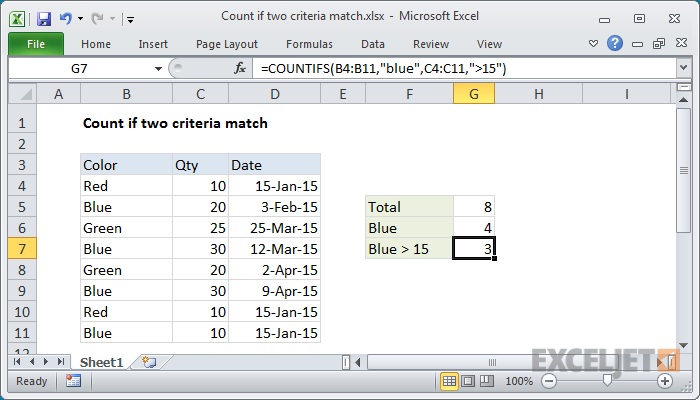
Task: Go to first sheet navigation arrow
Action: point(17,362)
